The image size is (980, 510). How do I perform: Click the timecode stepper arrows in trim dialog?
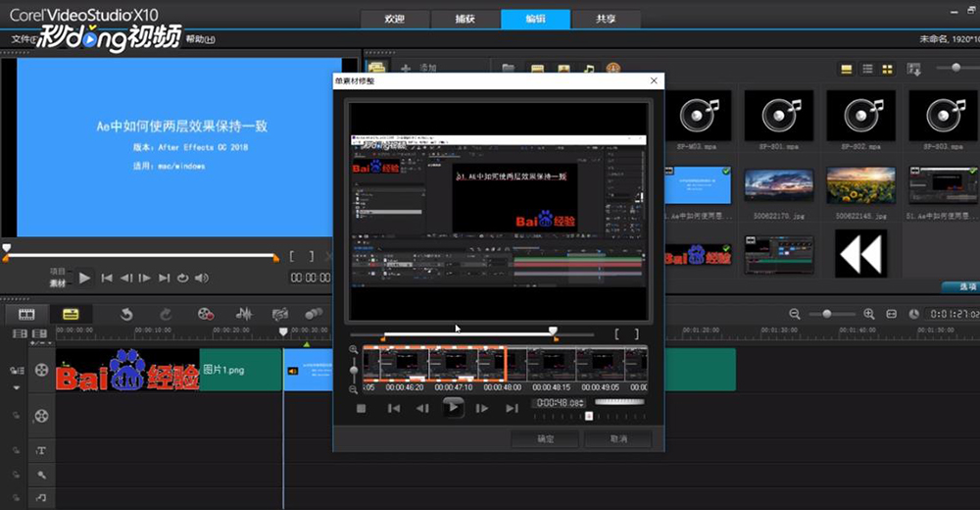click(x=582, y=403)
